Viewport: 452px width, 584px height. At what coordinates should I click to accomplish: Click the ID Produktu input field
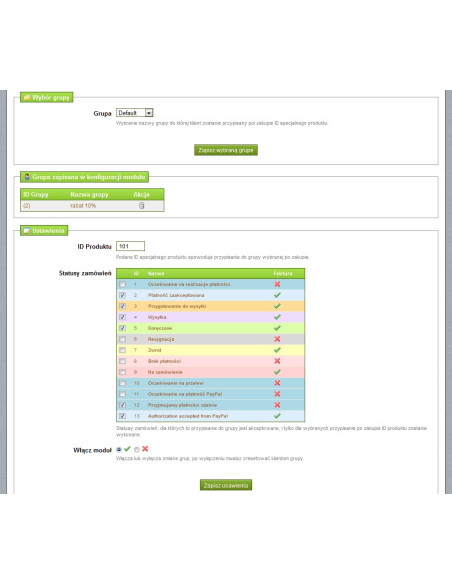tap(130, 246)
